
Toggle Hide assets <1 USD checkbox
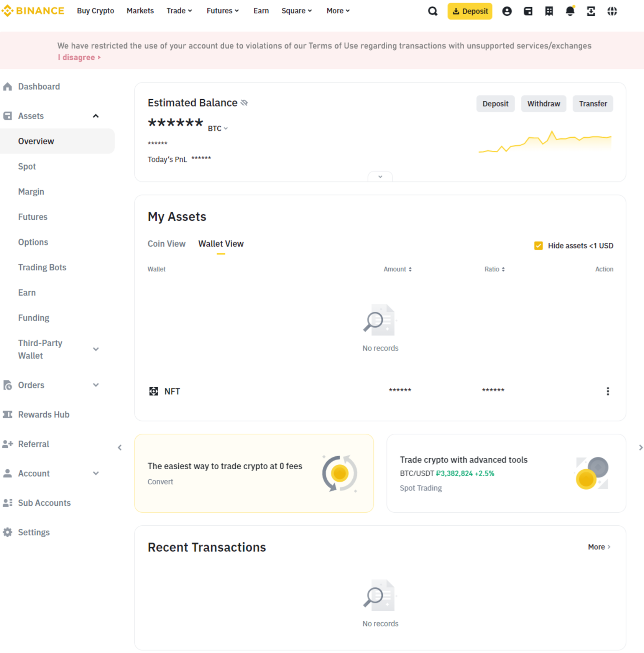coord(539,246)
